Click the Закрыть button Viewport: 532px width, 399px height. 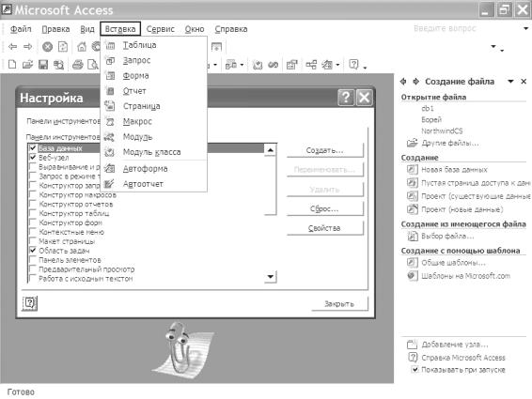(x=339, y=304)
